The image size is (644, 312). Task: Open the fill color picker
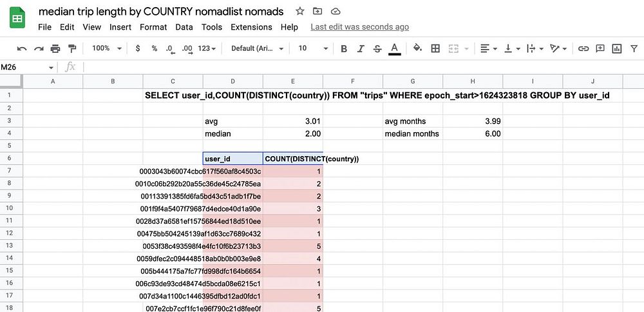click(418, 48)
